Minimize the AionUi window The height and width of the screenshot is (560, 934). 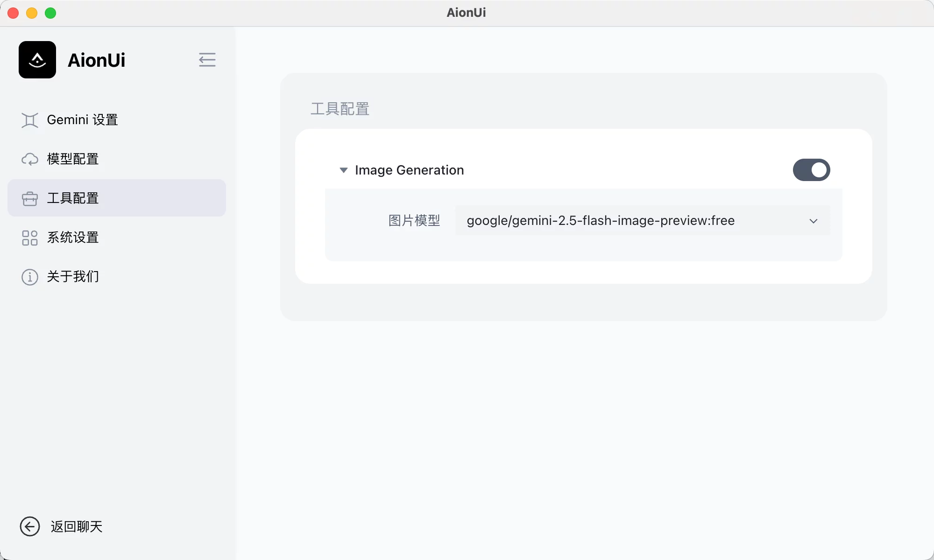32,13
